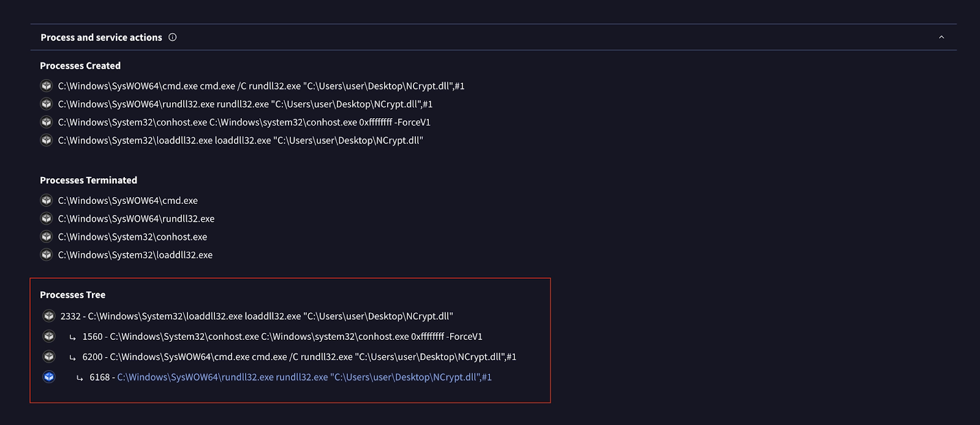Click the Processes Tree heading
The height and width of the screenshot is (425, 980).
[x=72, y=295]
